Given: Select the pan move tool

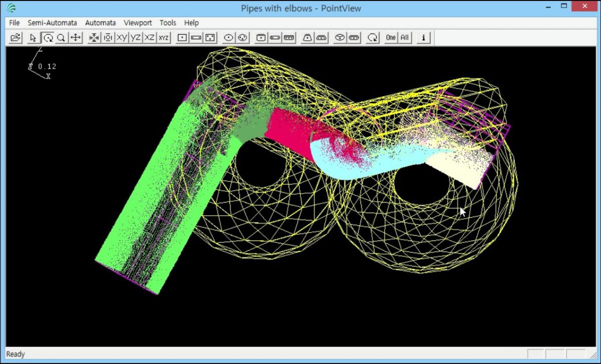Looking at the screenshot, I should tap(76, 38).
